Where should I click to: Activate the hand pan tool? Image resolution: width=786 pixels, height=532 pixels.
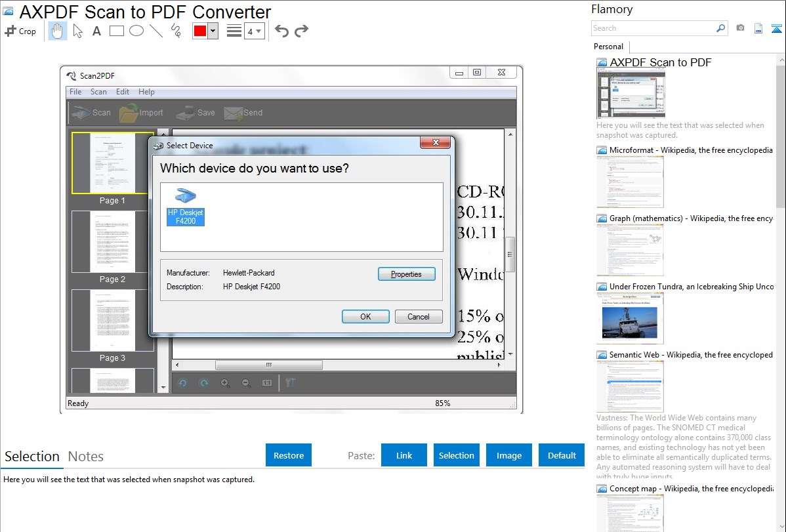click(x=57, y=31)
